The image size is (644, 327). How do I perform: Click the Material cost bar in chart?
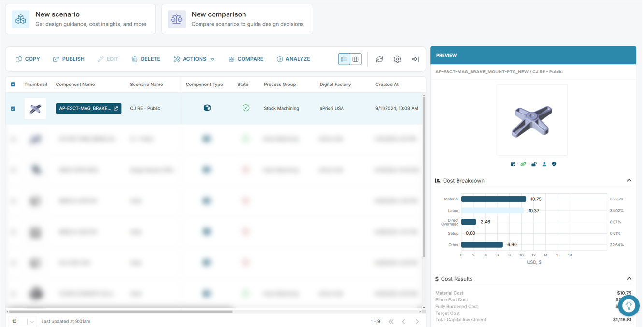coord(493,199)
